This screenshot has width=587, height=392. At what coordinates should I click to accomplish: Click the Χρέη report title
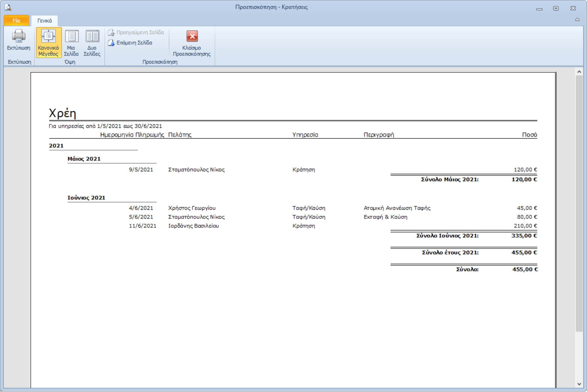63,113
